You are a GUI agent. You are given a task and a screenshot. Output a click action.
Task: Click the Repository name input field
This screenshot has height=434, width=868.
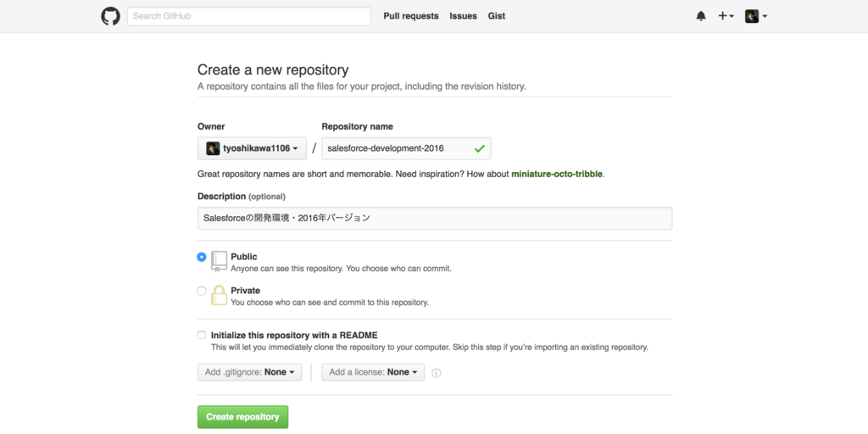[406, 148]
